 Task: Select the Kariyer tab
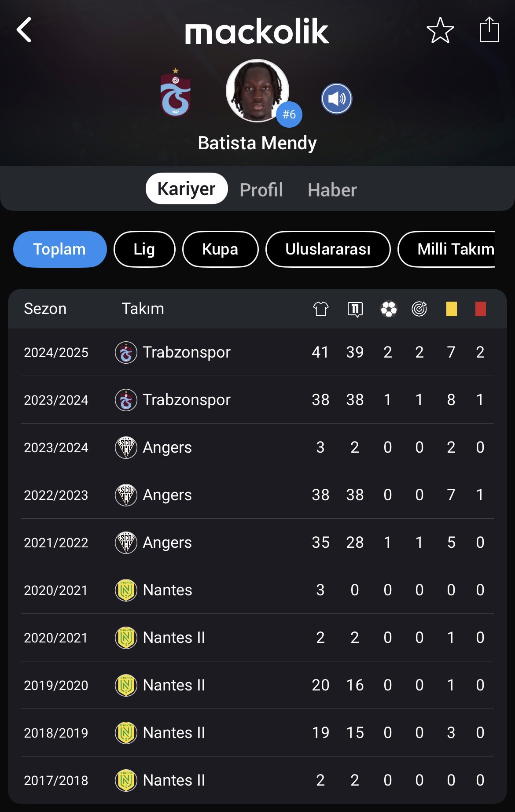tap(187, 188)
